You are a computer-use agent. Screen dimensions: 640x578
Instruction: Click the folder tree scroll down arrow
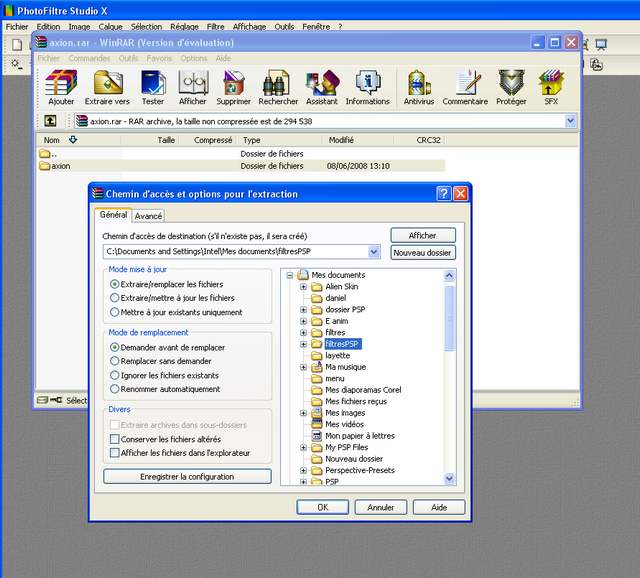point(449,478)
